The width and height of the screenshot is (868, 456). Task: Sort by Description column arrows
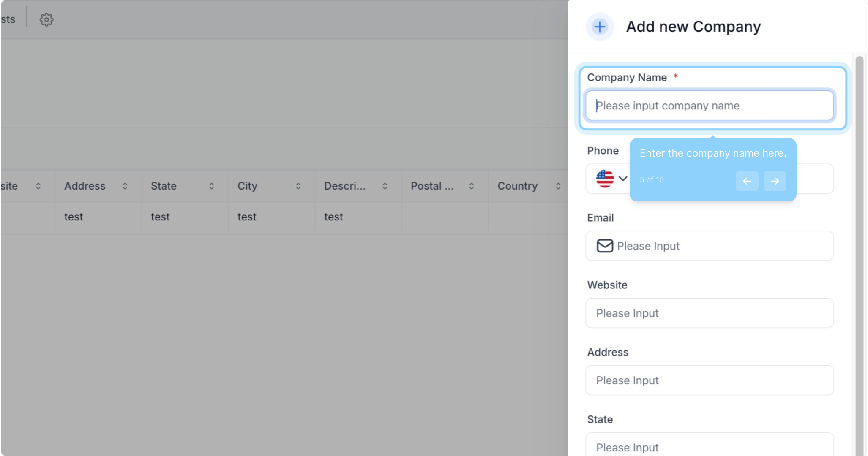[385, 186]
